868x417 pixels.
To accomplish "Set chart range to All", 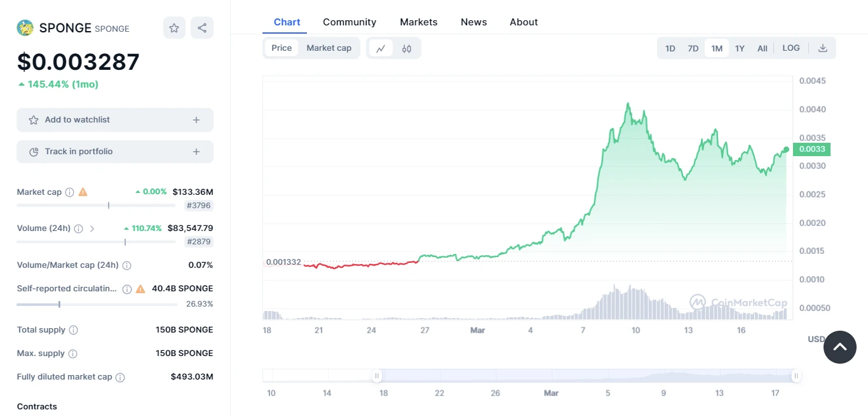I will pyautogui.click(x=763, y=48).
